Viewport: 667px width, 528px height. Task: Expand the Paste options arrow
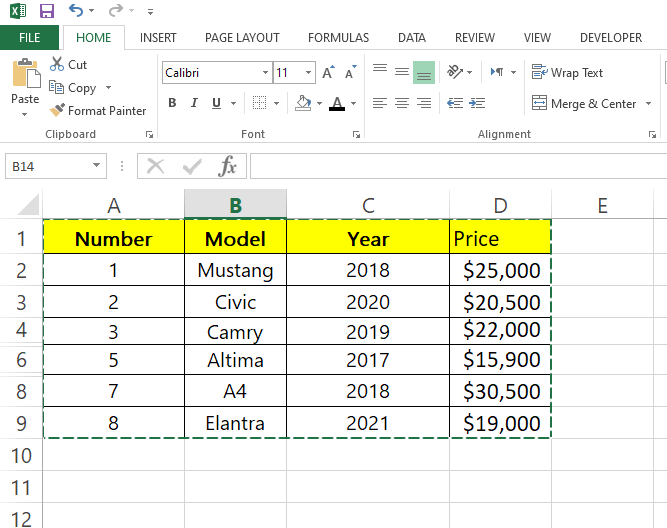point(24,114)
